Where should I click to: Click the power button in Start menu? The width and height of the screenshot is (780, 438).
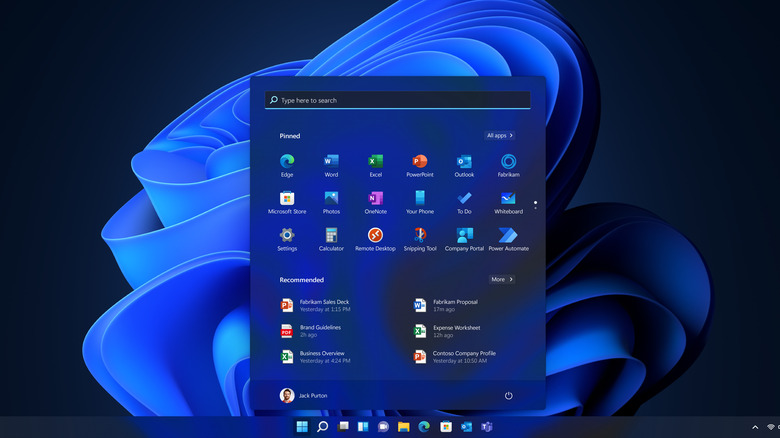point(508,396)
